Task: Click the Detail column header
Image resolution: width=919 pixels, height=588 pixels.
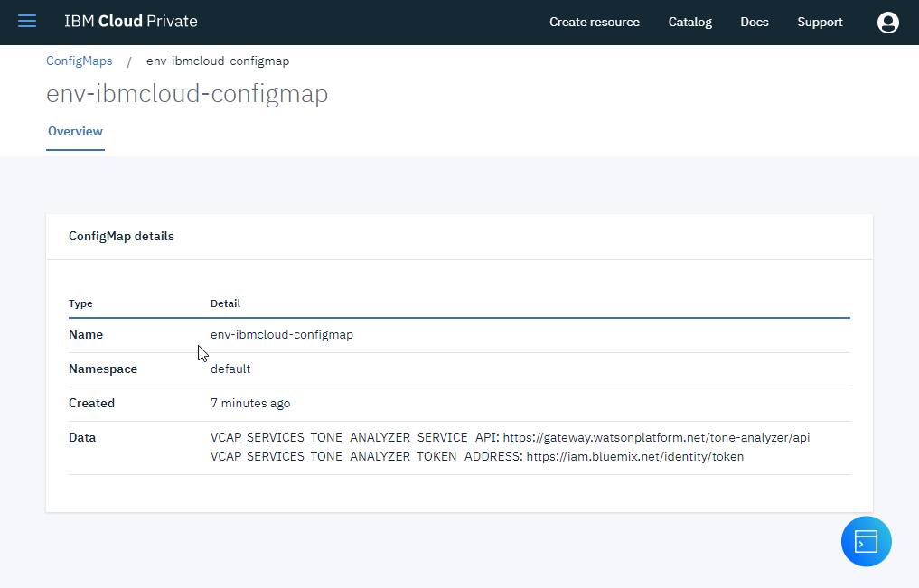Action: [225, 303]
